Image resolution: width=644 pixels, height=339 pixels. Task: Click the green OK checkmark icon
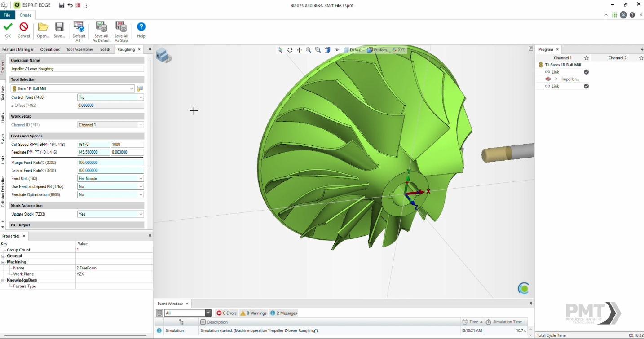click(8, 27)
